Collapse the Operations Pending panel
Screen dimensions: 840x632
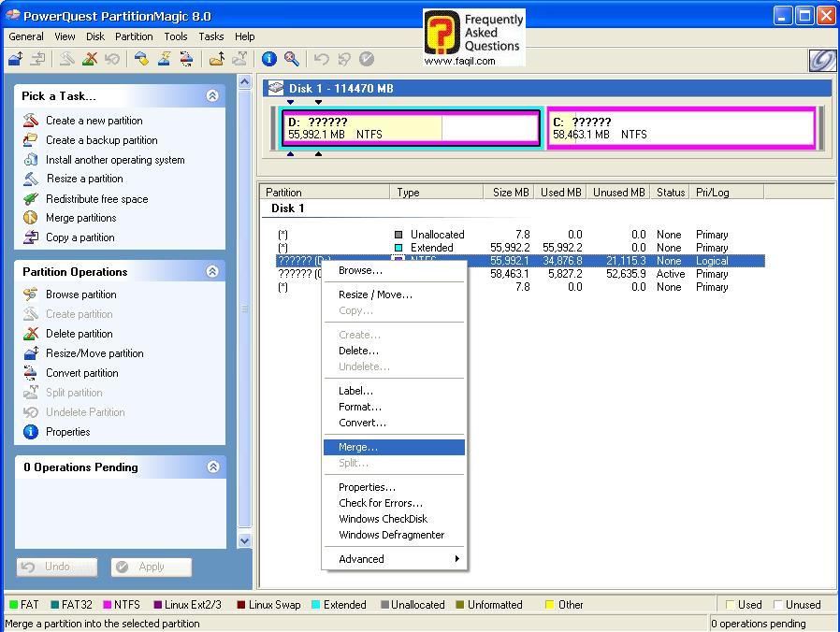pyautogui.click(x=212, y=467)
